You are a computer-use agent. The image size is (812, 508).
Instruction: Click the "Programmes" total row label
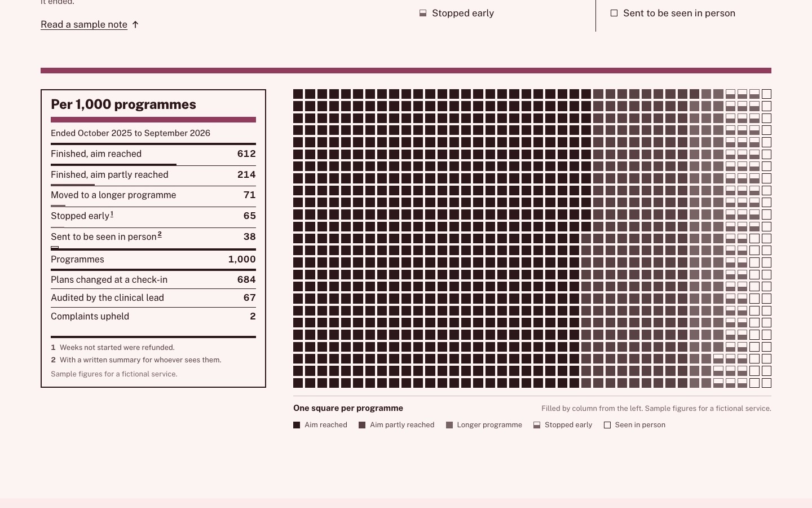pos(77,260)
